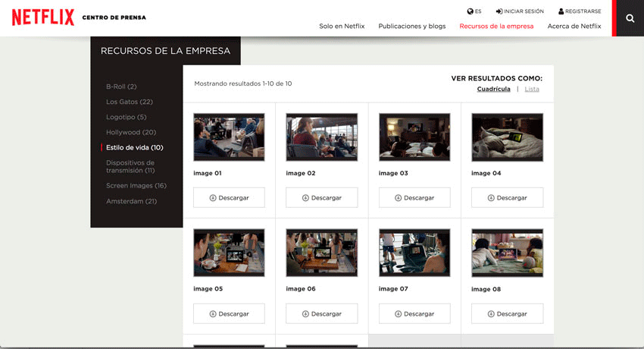
Task: Click 'Mostrando resultados 1-10 de 10' text
Action: (x=243, y=83)
